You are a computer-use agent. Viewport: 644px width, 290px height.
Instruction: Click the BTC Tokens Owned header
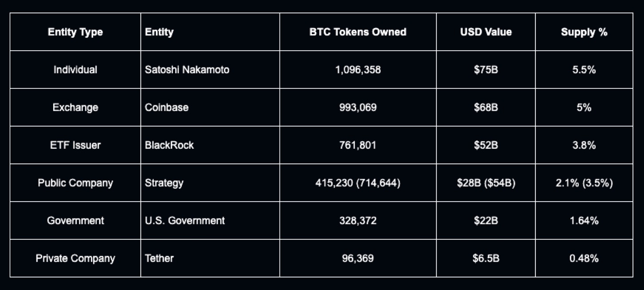tap(358, 32)
